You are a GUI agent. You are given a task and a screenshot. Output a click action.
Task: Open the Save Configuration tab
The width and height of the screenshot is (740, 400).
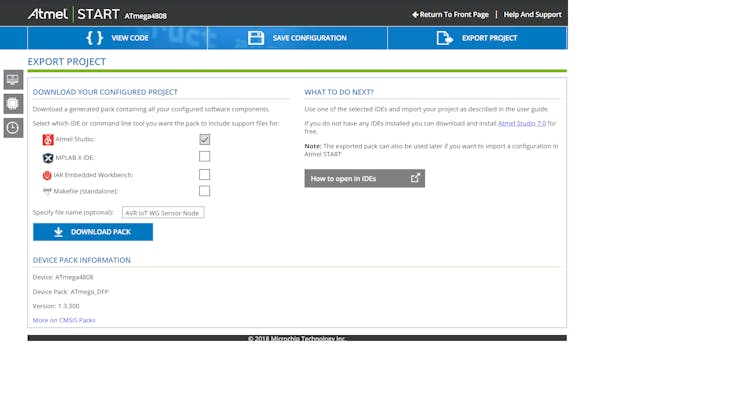[297, 38]
